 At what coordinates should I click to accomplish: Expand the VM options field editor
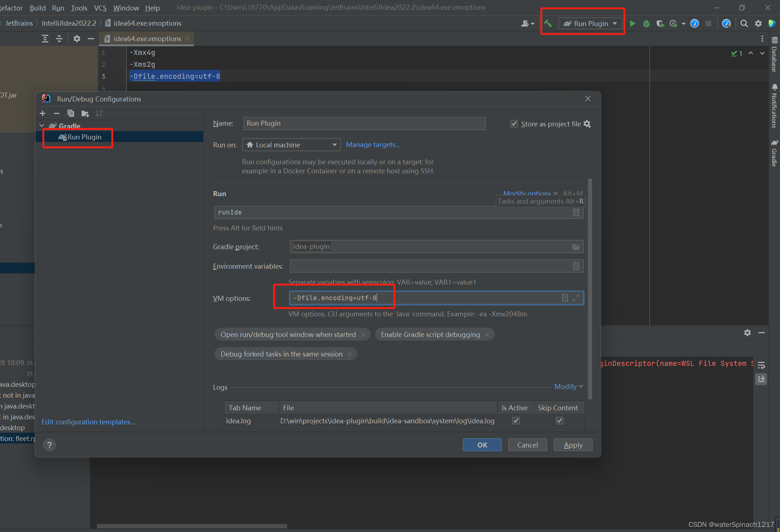(576, 298)
